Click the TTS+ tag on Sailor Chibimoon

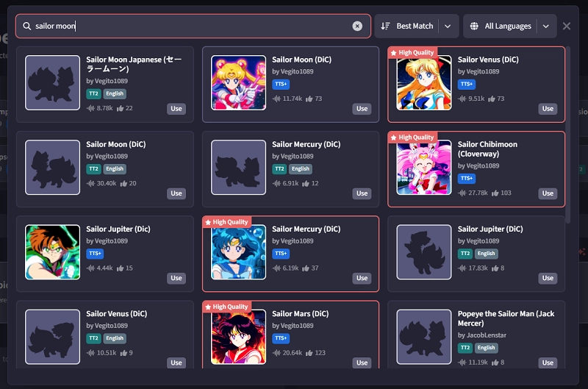point(467,178)
